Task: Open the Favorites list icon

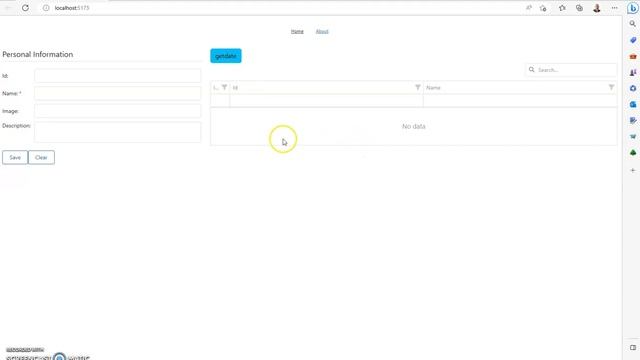Action: click(562, 8)
